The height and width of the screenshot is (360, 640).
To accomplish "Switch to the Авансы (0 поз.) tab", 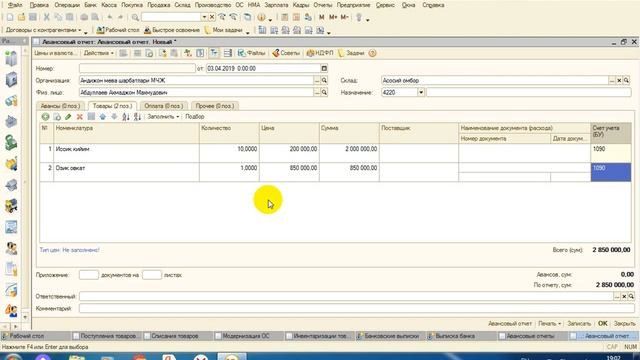I will (x=60, y=106).
